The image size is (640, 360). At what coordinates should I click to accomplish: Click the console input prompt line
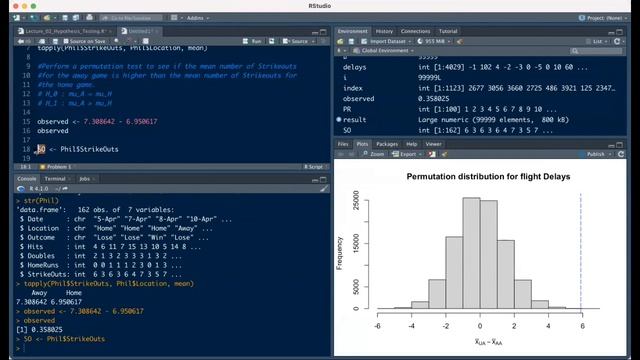pos(171,348)
